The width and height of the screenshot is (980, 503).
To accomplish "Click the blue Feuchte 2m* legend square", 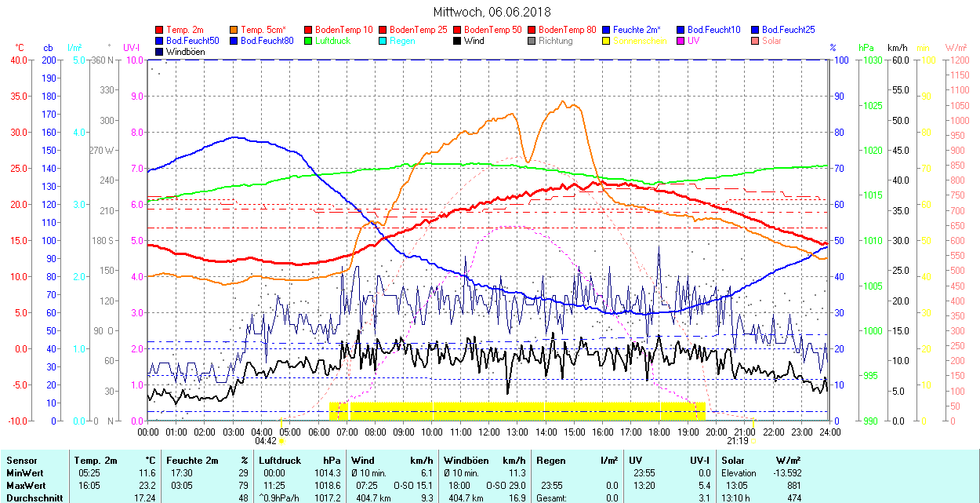I will point(607,30).
